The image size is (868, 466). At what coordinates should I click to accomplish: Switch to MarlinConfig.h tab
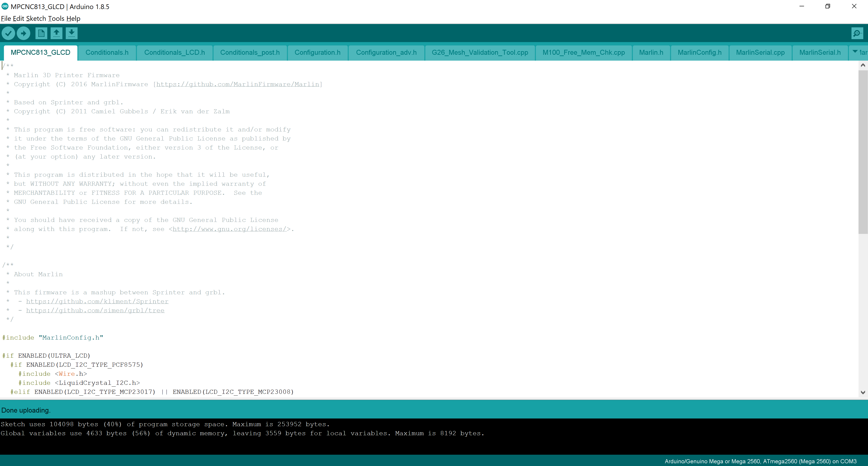[700, 53]
